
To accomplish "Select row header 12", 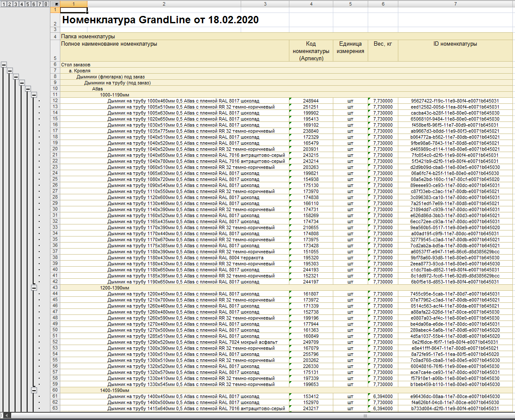I will click(55, 100).
